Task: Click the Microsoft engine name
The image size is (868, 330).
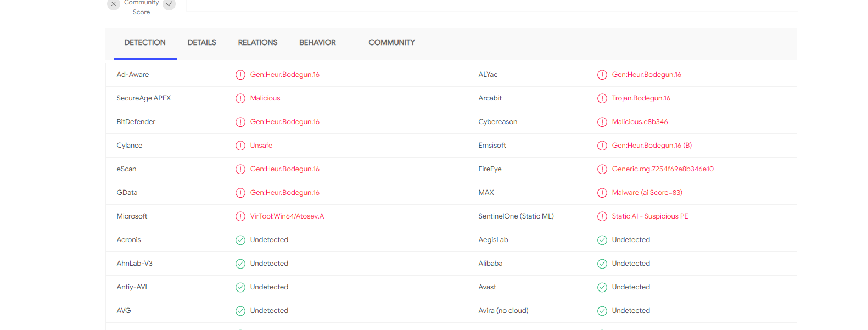Action: [132, 216]
